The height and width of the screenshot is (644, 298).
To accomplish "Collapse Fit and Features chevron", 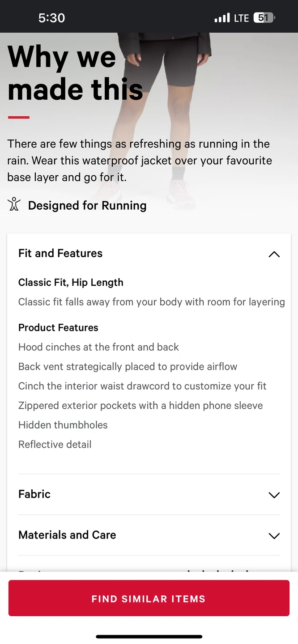I will pos(274,254).
